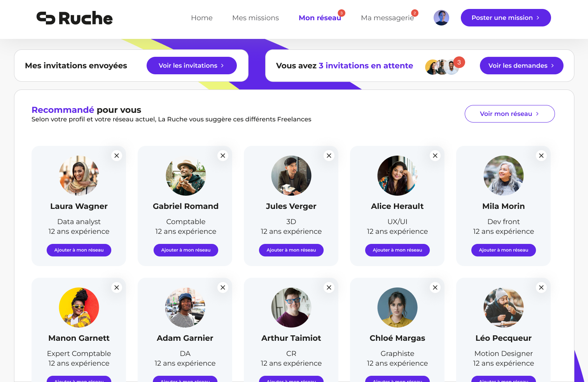Click Poster une mission button
This screenshot has width=588, height=382.
pyautogui.click(x=506, y=18)
